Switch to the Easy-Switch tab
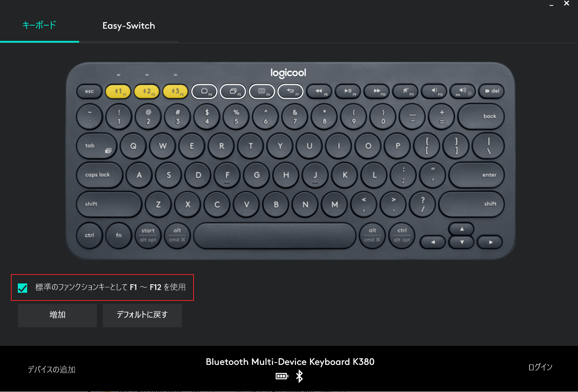This screenshot has height=392, width=578. coord(129,26)
